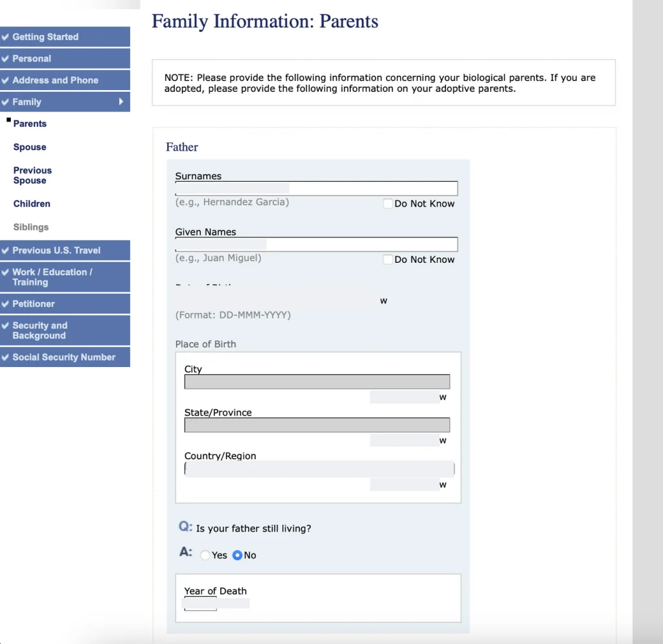Open the Children subsection
The height and width of the screenshot is (644, 663).
[32, 204]
